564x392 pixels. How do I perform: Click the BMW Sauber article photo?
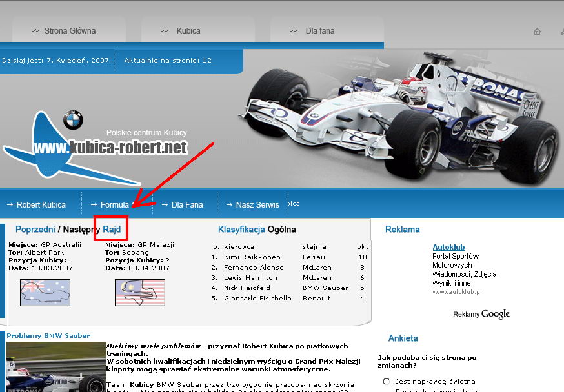pos(56,367)
